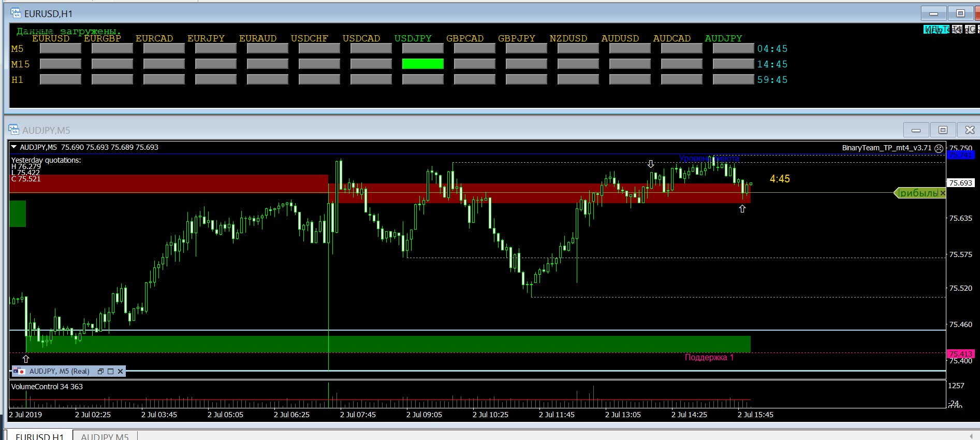Click the AUDJPY,M5 window chart icon
The image size is (980, 440).
click(x=14, y=130)
